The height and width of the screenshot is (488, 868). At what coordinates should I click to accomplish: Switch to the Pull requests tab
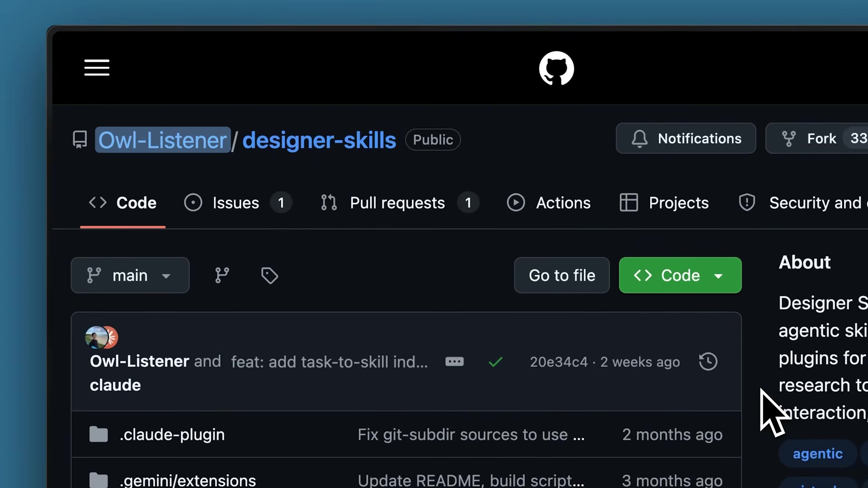click(400, 203)
